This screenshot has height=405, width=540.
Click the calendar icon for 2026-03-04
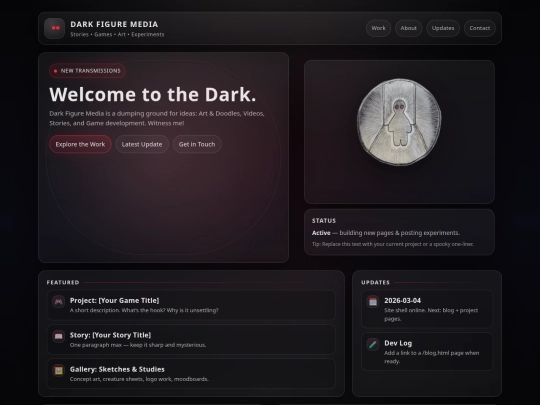pos(373,302)
